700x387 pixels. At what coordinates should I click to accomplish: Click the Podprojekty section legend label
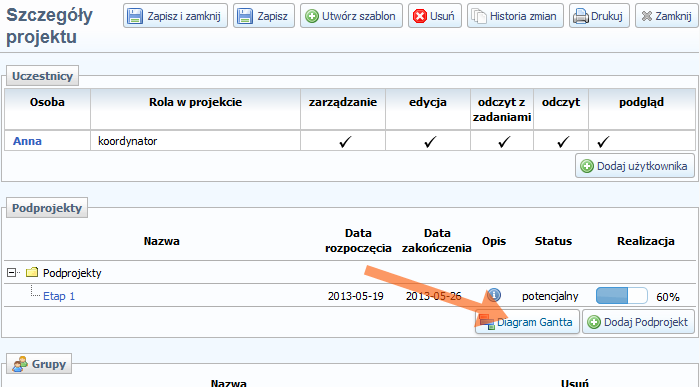tap(47, 208)
